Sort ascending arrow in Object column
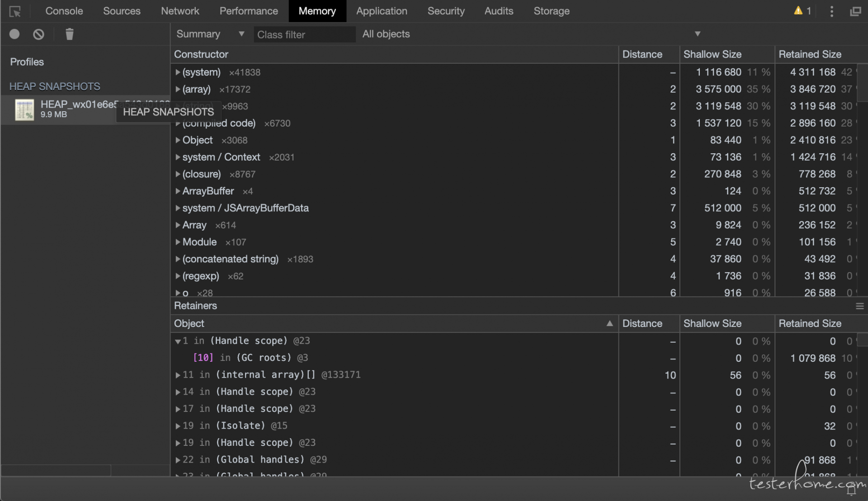 609,323
